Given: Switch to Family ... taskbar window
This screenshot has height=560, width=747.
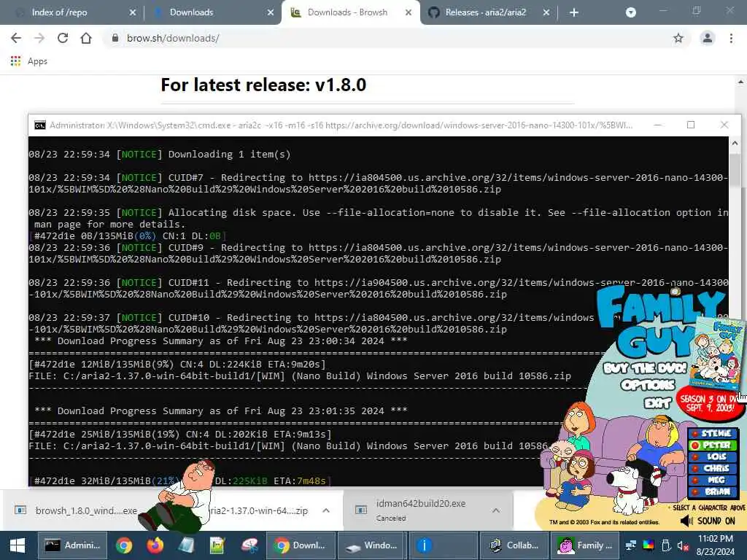Looking at the screenshot, I should coord(585,545).
